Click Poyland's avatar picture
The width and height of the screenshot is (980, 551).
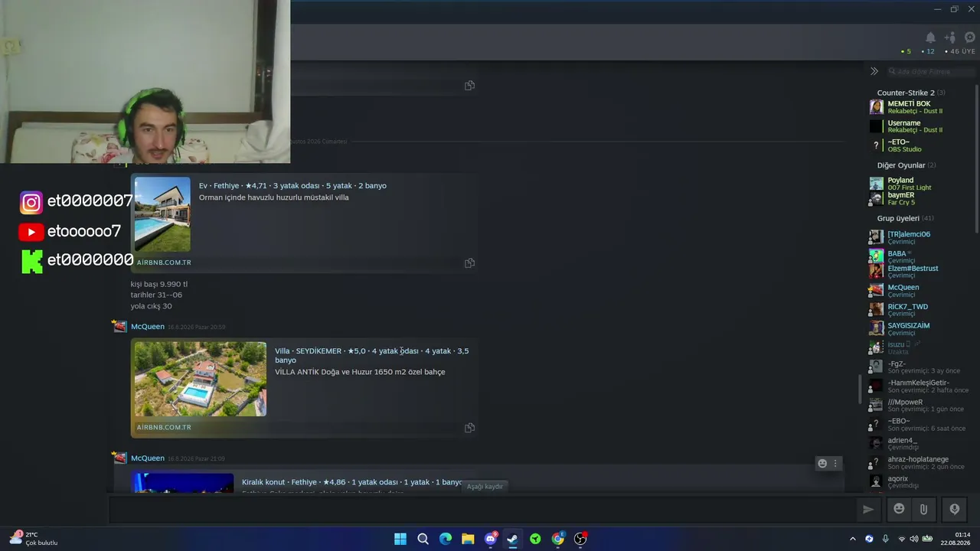876,184
